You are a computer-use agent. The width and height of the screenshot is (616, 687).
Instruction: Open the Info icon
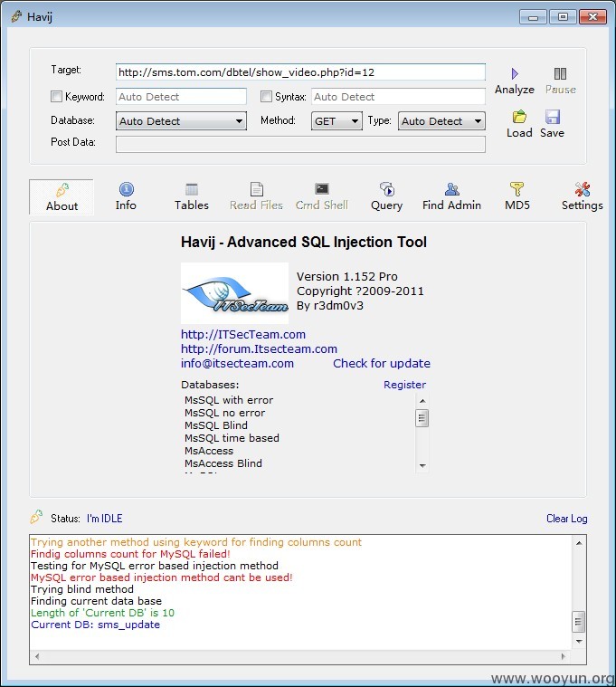[126, 189]
